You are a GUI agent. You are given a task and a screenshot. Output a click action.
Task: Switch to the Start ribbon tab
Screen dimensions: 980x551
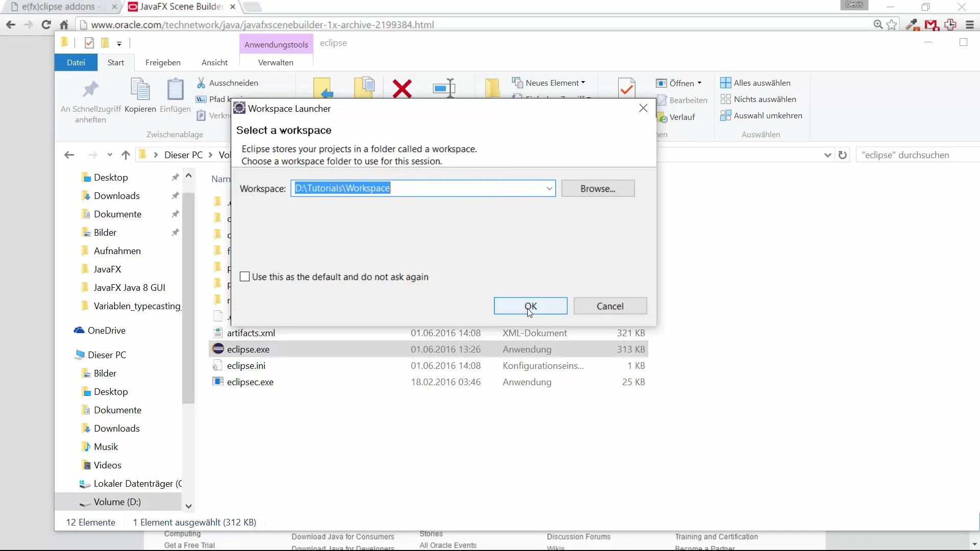click(x=116, y=62)
